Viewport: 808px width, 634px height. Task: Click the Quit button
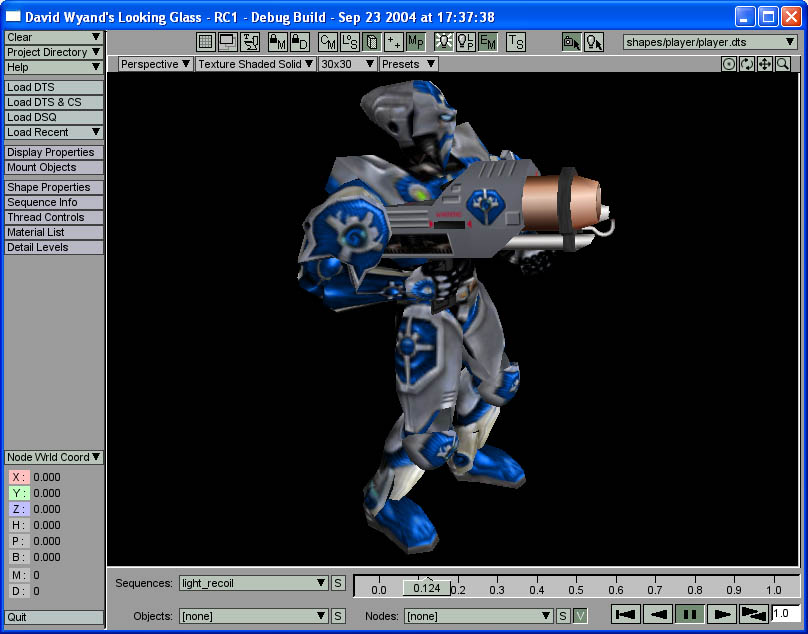[x=54, y=617]
